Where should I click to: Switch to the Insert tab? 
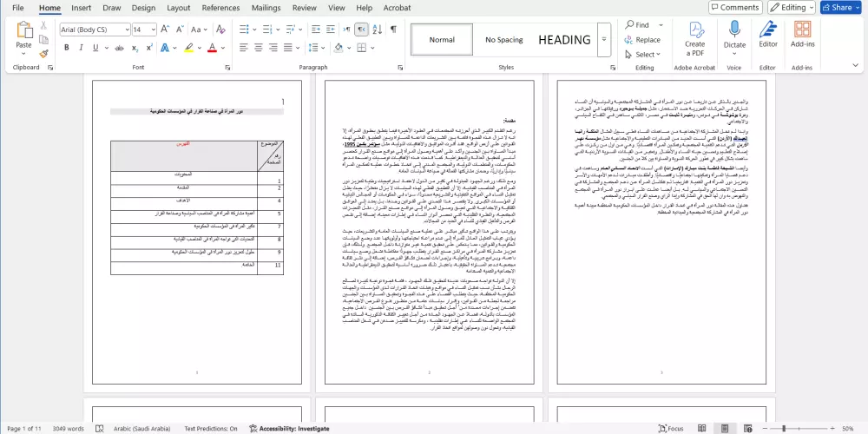click(x=82, y=8)
